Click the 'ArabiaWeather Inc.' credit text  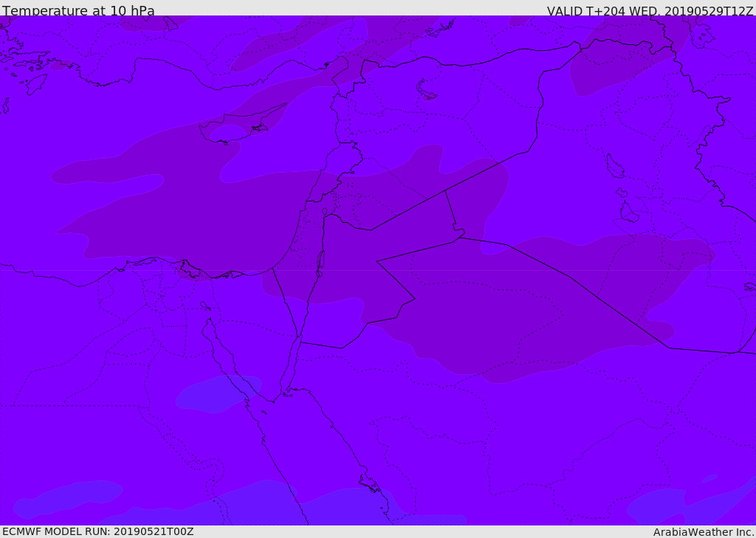click(704, 532)
